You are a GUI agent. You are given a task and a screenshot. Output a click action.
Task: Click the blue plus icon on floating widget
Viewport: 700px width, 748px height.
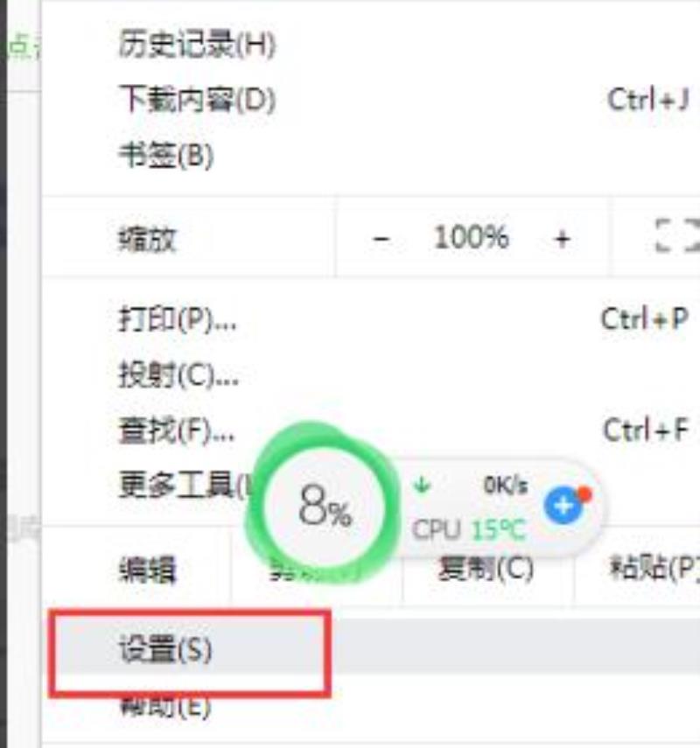pos(563,505)
